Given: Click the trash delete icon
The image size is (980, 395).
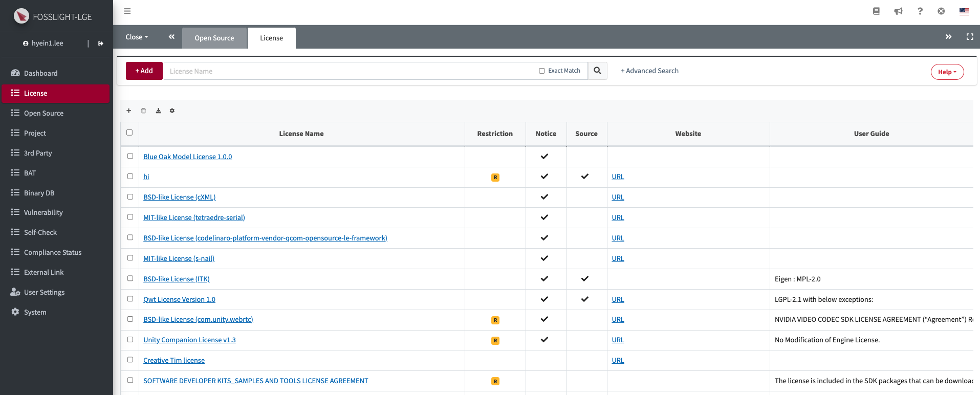Looking at the screenshot, I should [x=143, y=111].
